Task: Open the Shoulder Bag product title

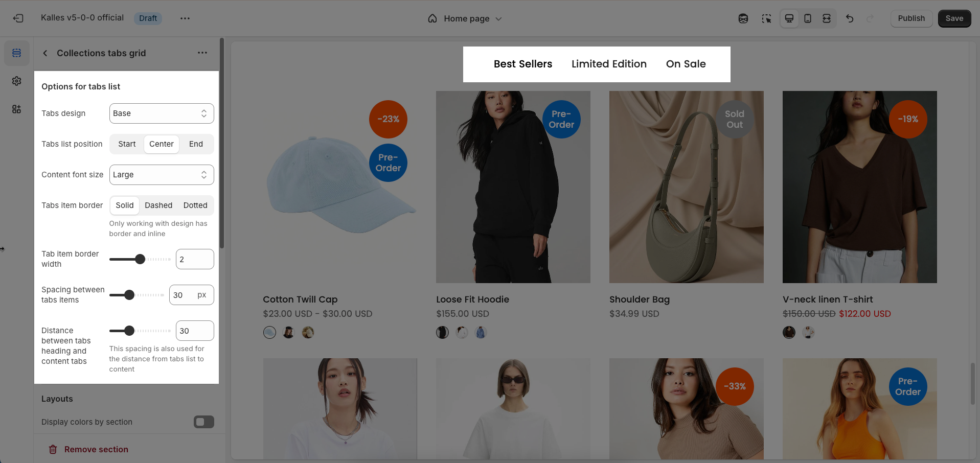Action: tap(640, 299)
